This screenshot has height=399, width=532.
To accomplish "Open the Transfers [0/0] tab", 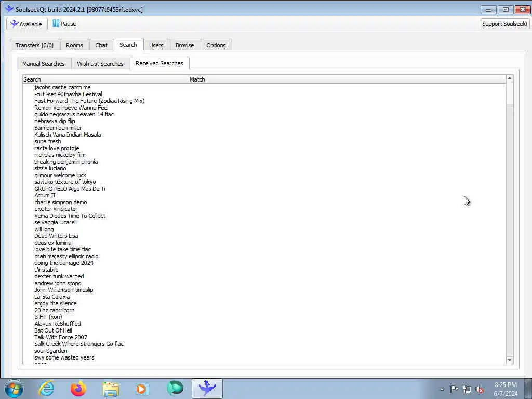I will coord(35,45).
